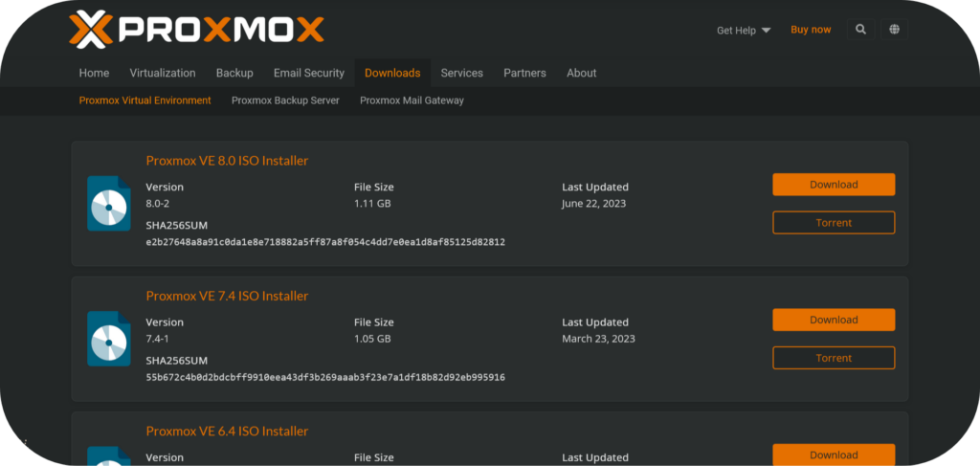Get the Torrent for VE 7.4
Image resolution: width=980 pixels, height=466 pixels.
(834, 358)
